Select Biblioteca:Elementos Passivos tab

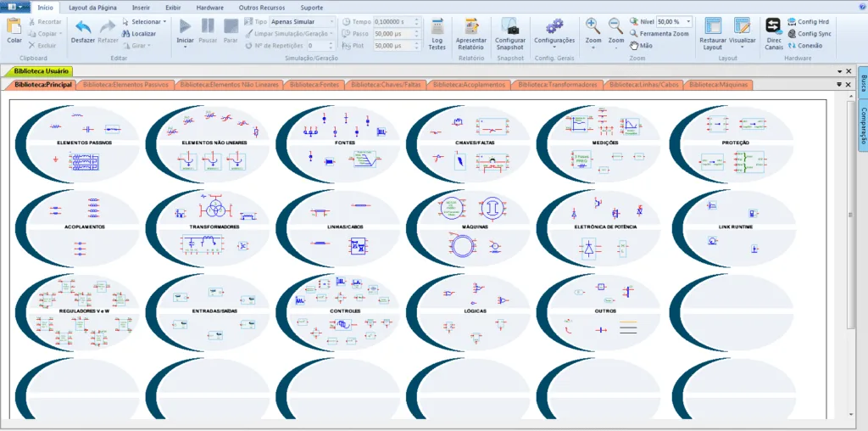125,85
